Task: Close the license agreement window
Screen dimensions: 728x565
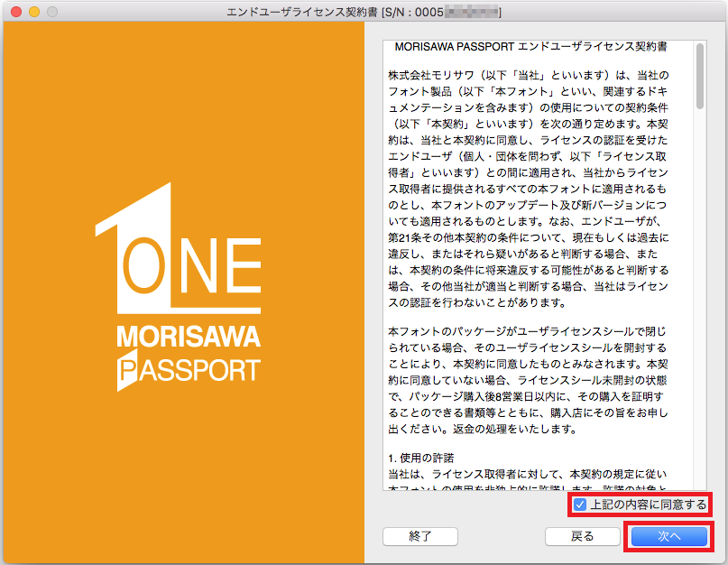Action: click(x=16, y=12)
